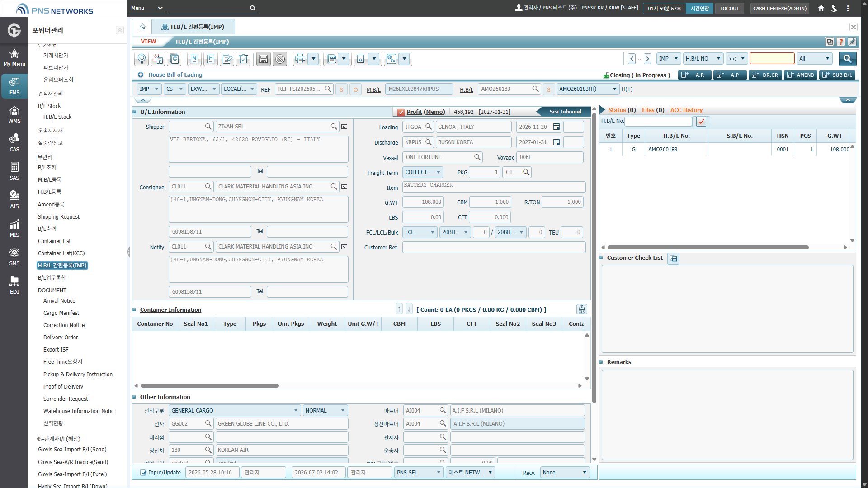Open the WMS module in the sidebar
The width and height of the screenshot is (868, 488).
pyautogui.click(x=14, y=115)
